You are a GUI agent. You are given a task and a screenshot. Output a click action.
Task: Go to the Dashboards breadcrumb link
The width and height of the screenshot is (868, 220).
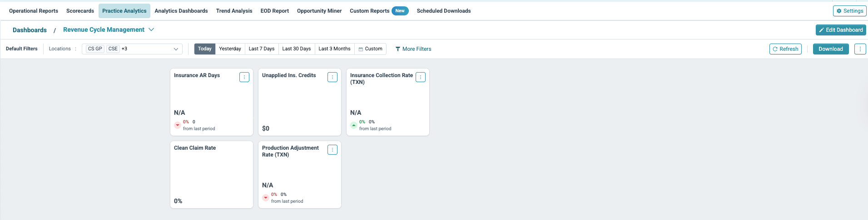tap(30, 30)
